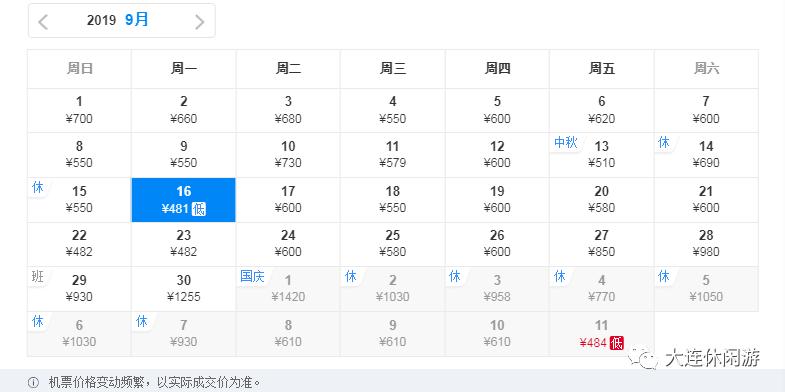Screen dimensions: 785x392
Task: Click highlighted September 16 lowest ¥481
Action: pos(184,200)
